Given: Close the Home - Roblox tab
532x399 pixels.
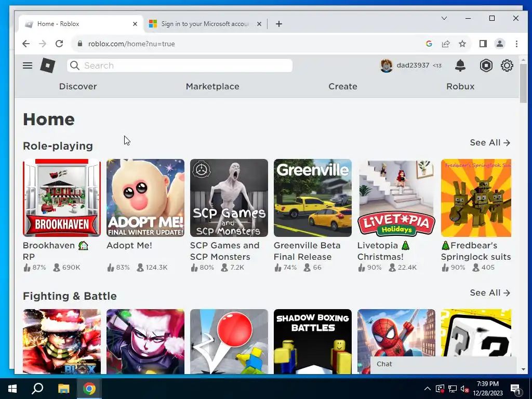Looking at the screenshot, I should (135, 24).
